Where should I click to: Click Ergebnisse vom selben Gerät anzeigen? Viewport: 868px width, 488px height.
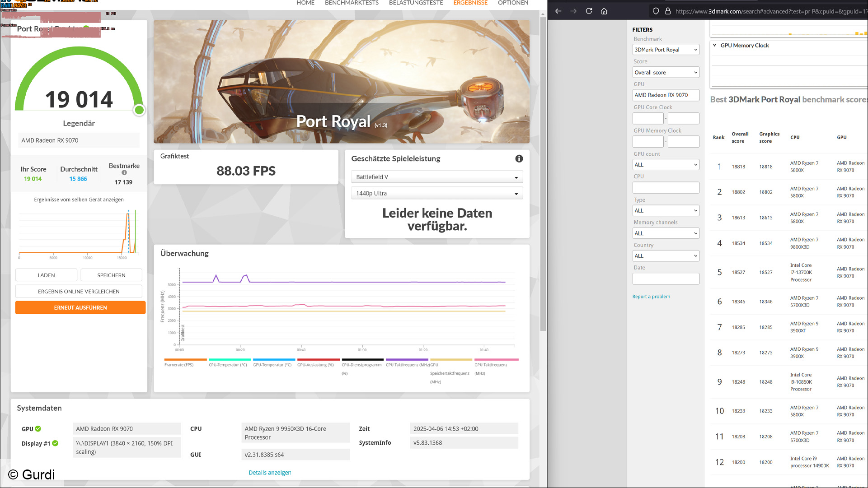79,200
